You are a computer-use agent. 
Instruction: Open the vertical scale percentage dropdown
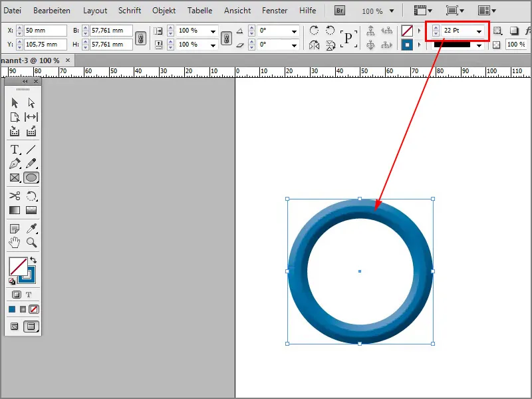213,45
